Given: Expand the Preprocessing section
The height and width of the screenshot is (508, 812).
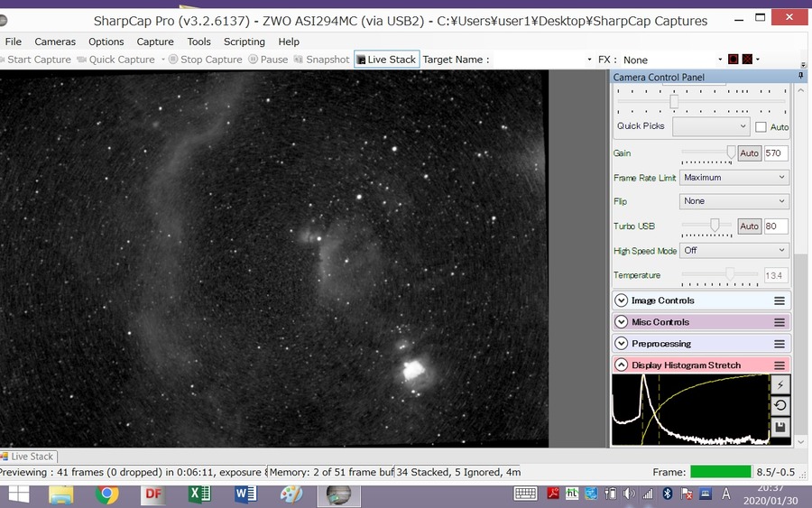Looking at the screenshot, I should click(x=621, y=344).
